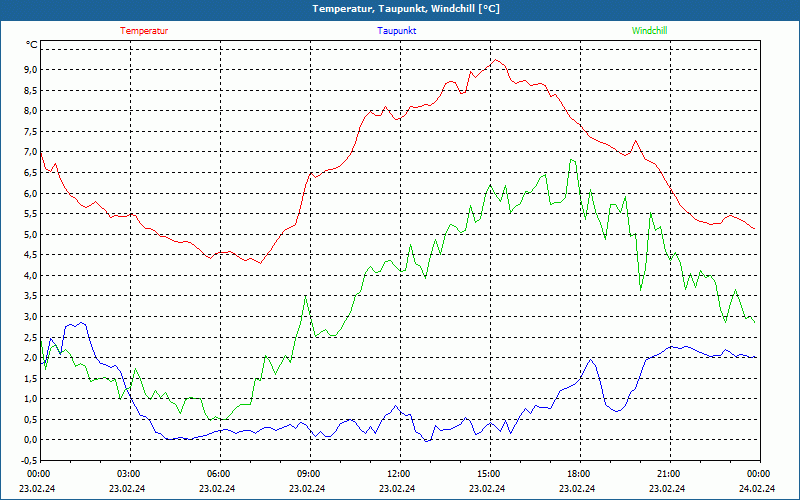
Task: Click the red Temperatur legend label
Action: [144, 31]
